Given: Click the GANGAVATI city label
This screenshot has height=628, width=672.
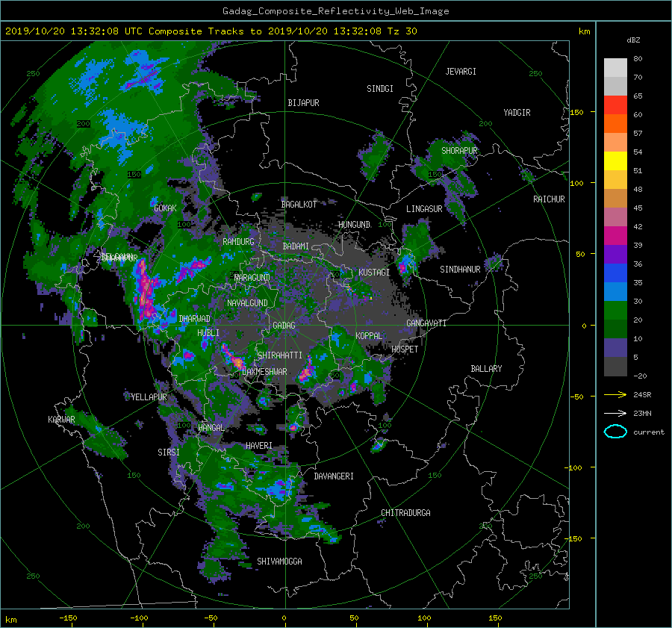Looking at the screenshot, I should pos(426,323).
